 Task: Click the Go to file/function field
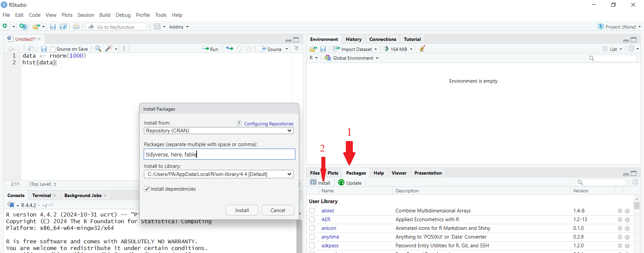(x=116, y=27)
